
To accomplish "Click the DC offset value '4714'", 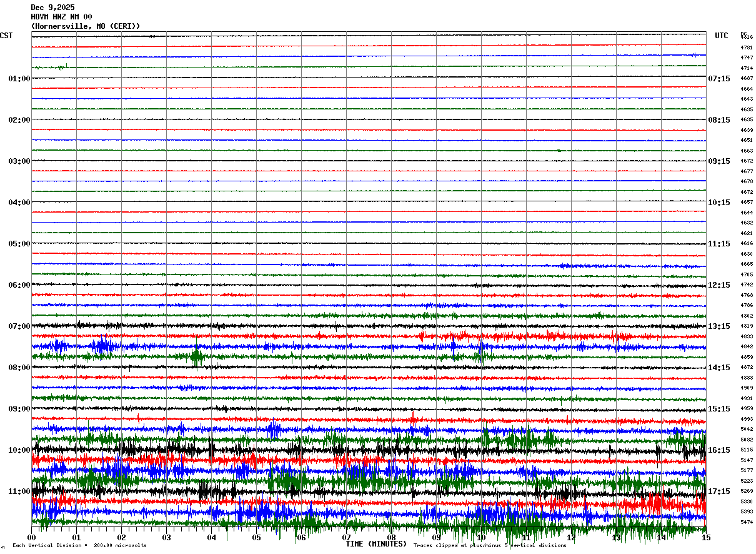I will (747, 68).
